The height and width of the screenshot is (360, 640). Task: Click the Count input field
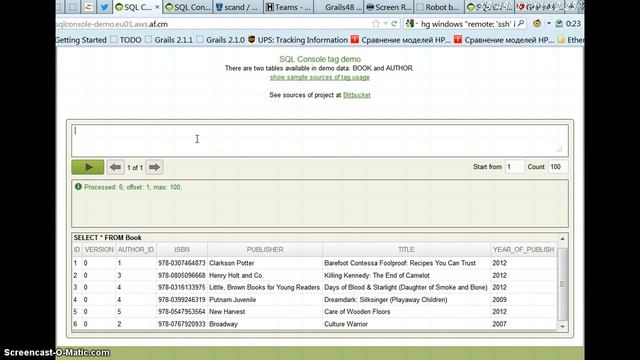[558, 167]
